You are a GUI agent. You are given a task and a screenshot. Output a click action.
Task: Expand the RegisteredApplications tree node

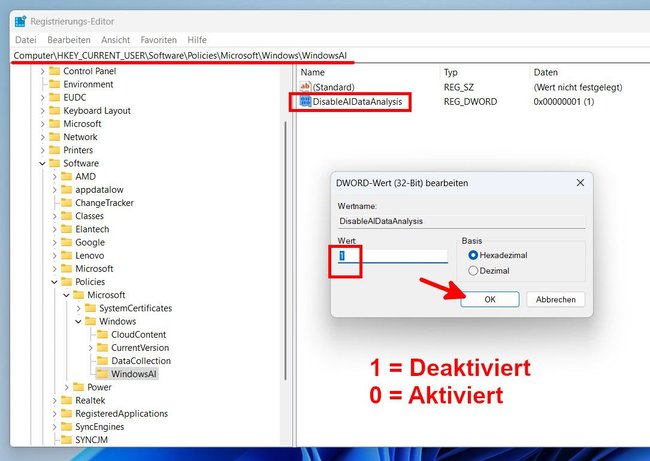click(x=54, y=414)
